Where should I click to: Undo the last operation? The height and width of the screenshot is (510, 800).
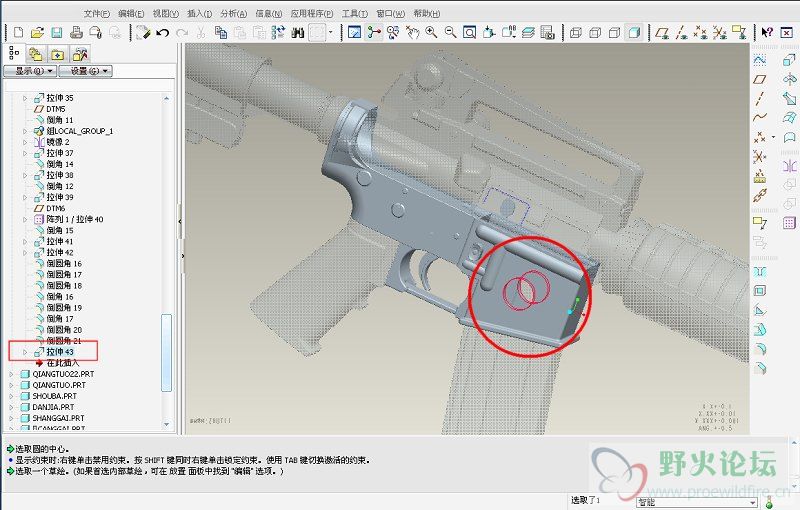tap(163, 33)
